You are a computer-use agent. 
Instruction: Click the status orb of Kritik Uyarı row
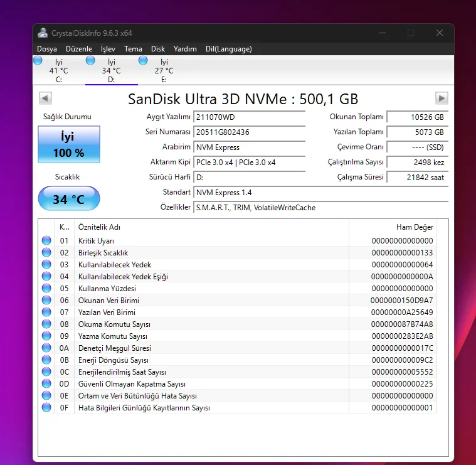click(46, 240)
